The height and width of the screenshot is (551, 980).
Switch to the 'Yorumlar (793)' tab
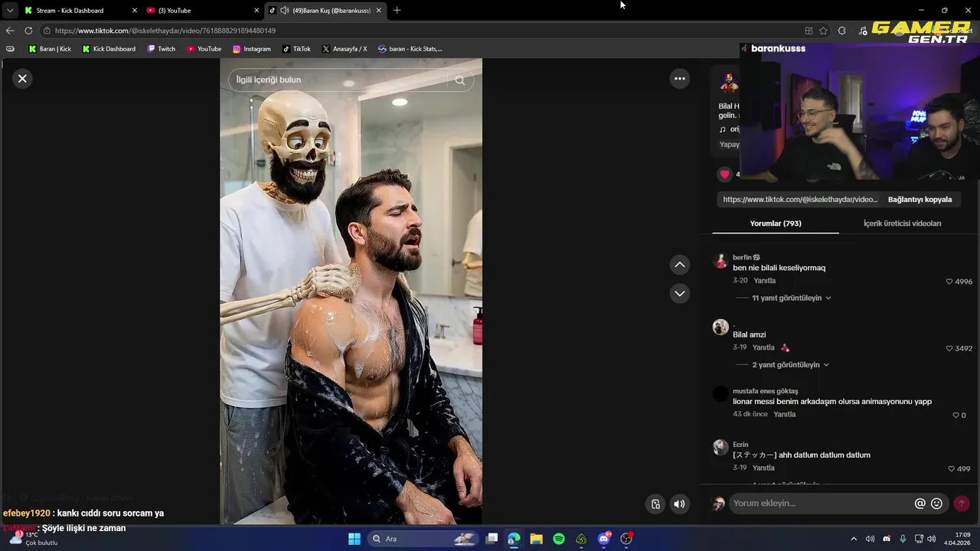coord(776,223)
